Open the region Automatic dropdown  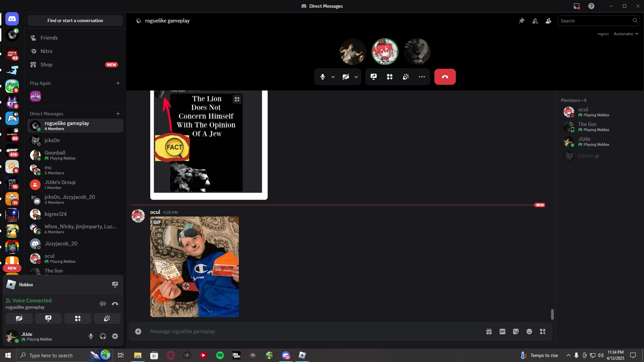[x=626, y=34]
